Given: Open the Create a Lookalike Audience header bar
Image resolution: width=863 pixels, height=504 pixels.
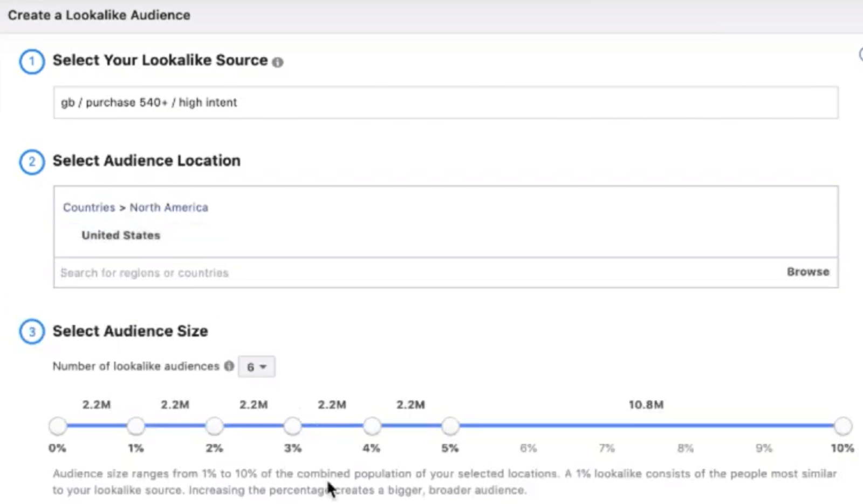Looking at the screenshot, I should [99, 15].
